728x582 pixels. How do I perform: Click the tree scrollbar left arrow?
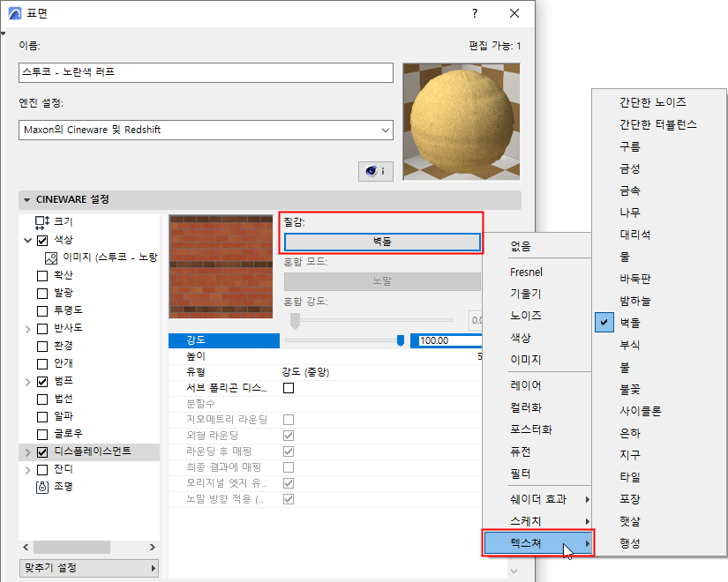(x=26, y=548)
